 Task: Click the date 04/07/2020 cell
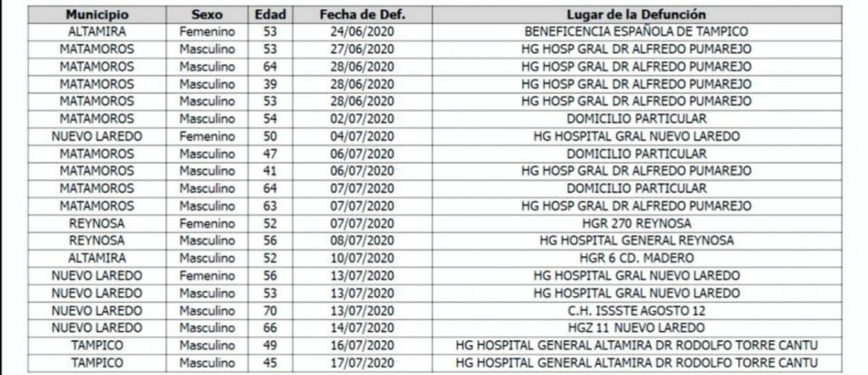363,137
